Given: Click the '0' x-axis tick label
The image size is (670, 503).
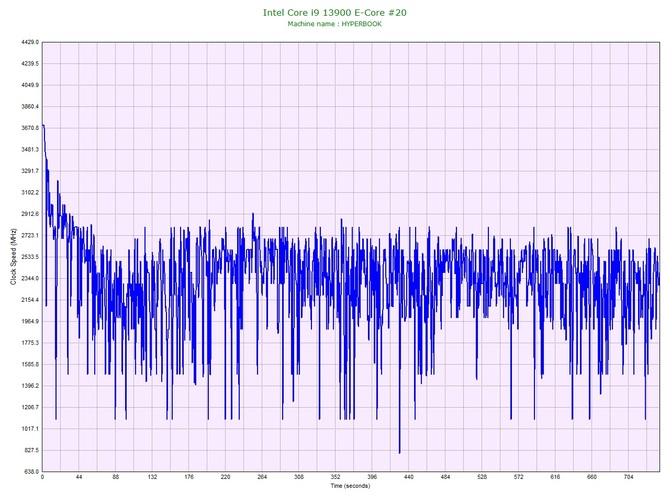Looking at the screenshot, I should (x=42, y=477).
